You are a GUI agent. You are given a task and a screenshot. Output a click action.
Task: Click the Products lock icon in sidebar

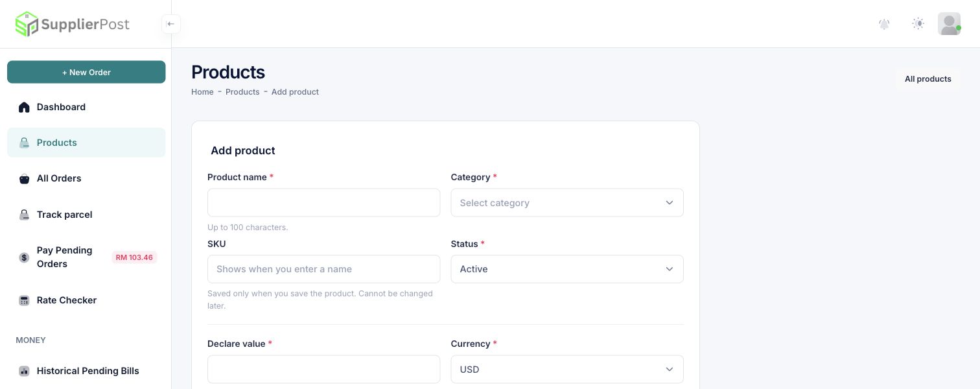tap(24, 143)
